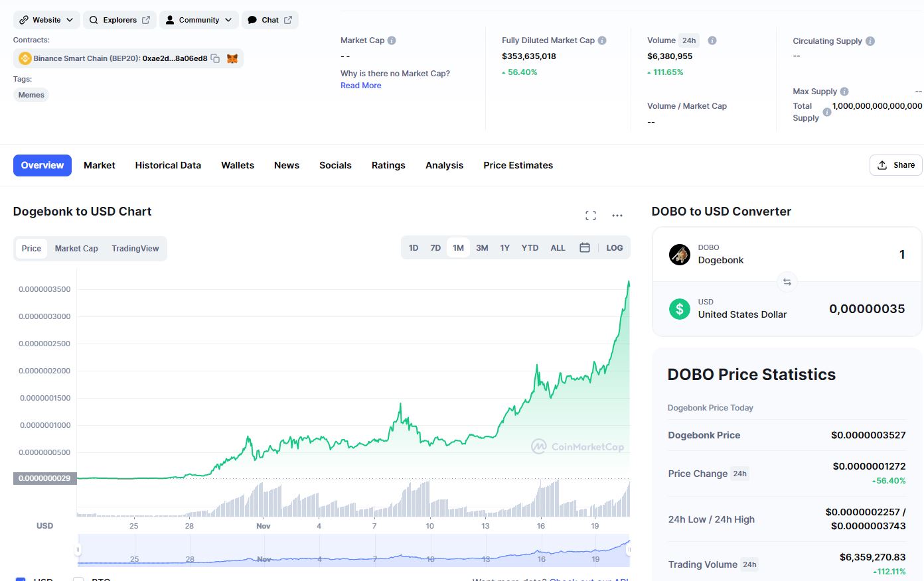
Task: Set the chart range to 1D
Action: point(414,248)
